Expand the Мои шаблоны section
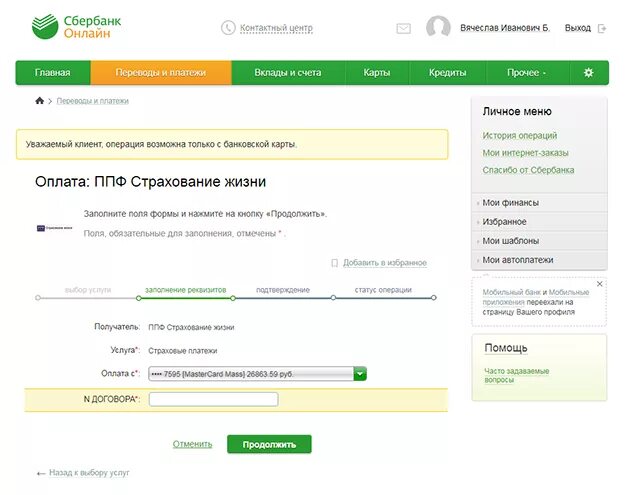The height and width of the screenshot is (495, 625). click(x=539, y=241)
